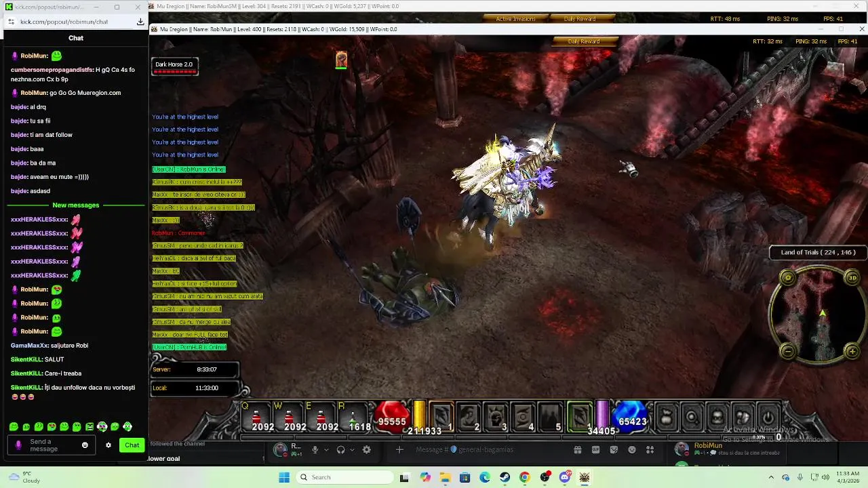Open Windows Start menu
The image size is (868, 488).
(284, 477)
